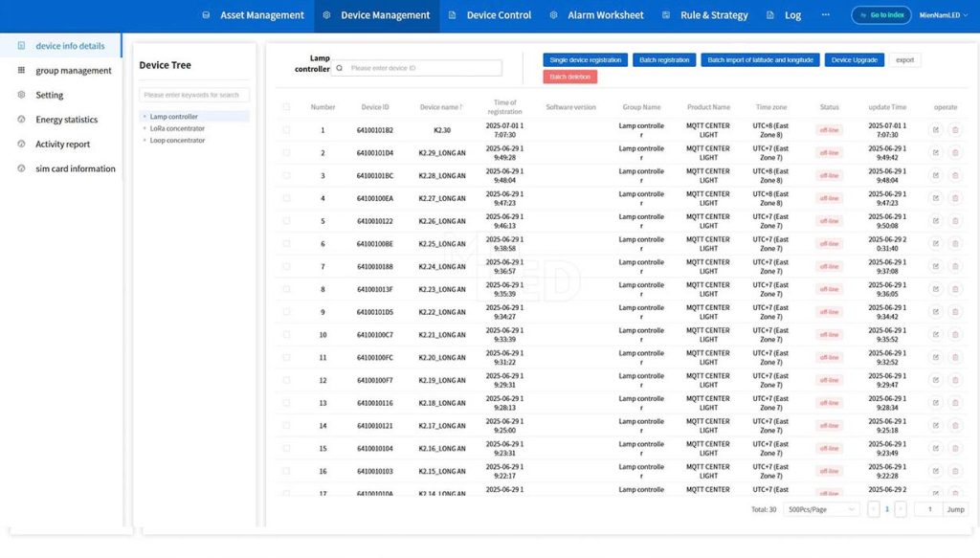Image resolution: width=980 pixels, height=558 pixels.
Task: Select LoRa concentrator in Device Tree
Action: (x=177, y=128)
